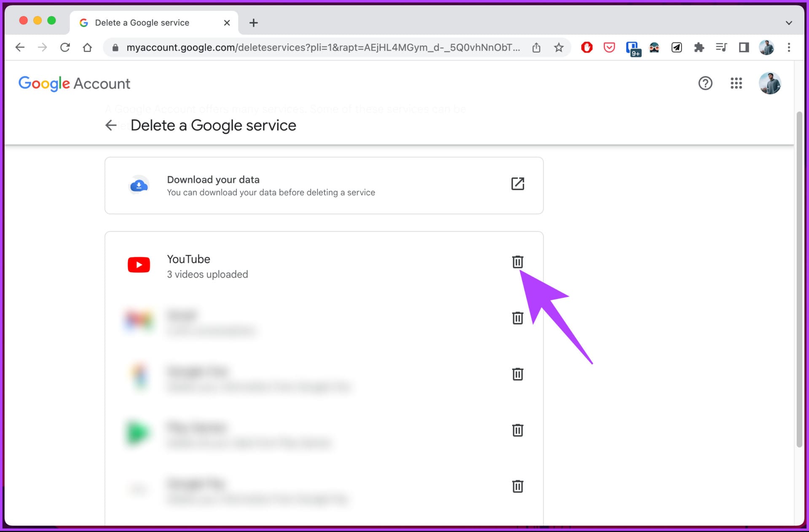Image resolution: width=809 pixels, height=532 pixels.
Task: Click the blue cloud download icon
Action: tap(139, 185)
